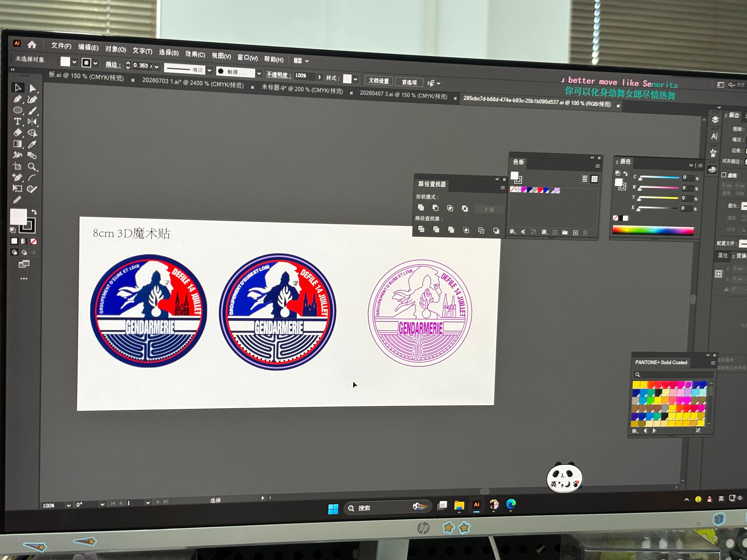Open the 对象(O) menu

115,49
